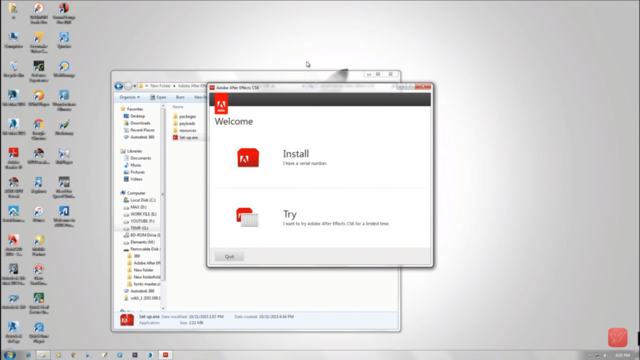Screen dimensions: 640x360
Task: Choose Try After Effects CS6 option
Action: (x=336, y=218)
